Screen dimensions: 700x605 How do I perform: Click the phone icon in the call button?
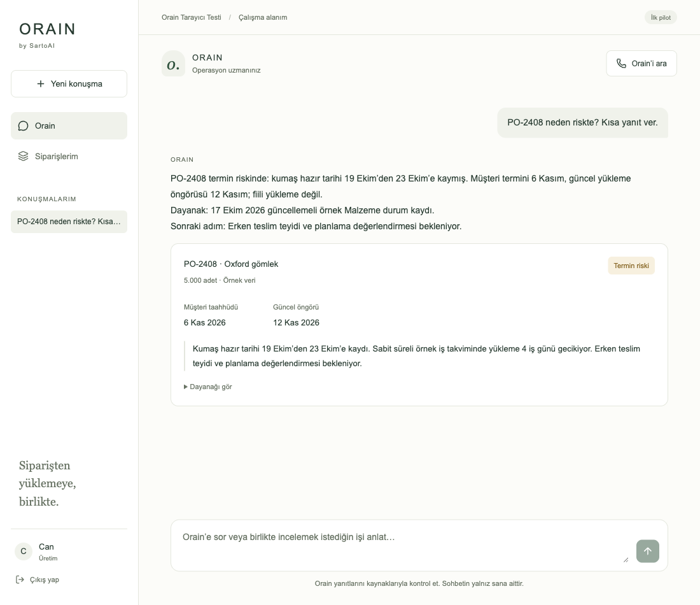coord(622,64)
